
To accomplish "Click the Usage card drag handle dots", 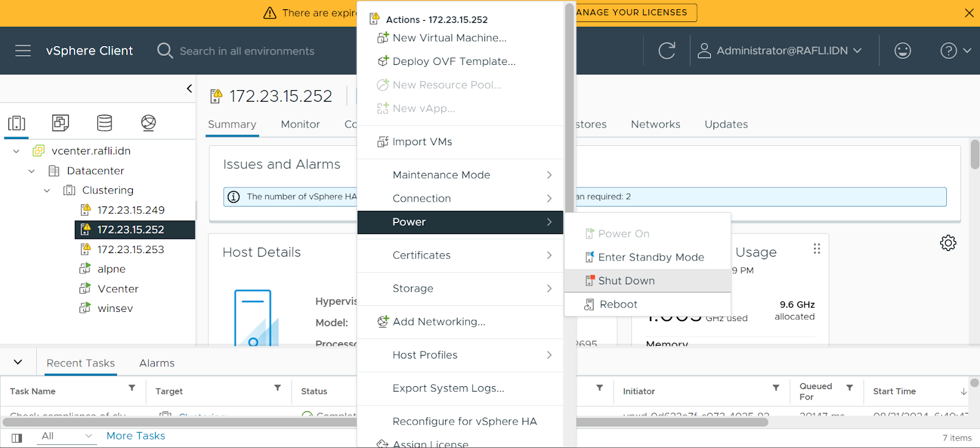I will (x=816, y=249).
